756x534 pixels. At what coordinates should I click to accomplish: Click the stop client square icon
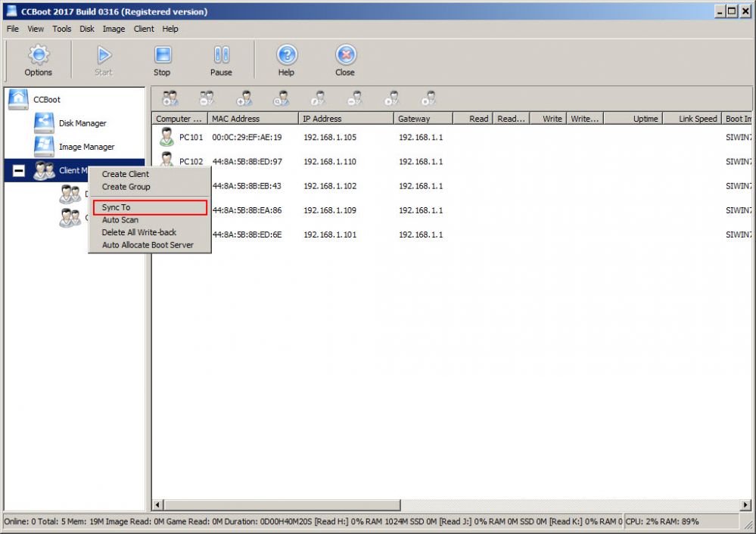(x=428, y=98)
